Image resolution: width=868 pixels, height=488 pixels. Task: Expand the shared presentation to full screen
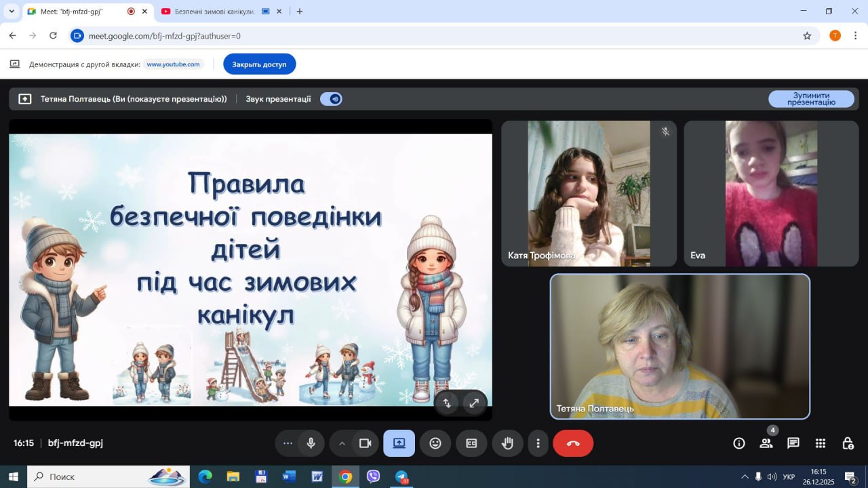474,403
